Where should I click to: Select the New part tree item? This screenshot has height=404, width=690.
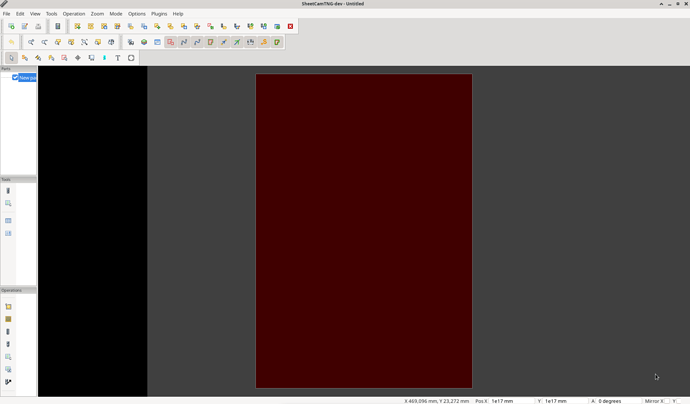(27, 77)
